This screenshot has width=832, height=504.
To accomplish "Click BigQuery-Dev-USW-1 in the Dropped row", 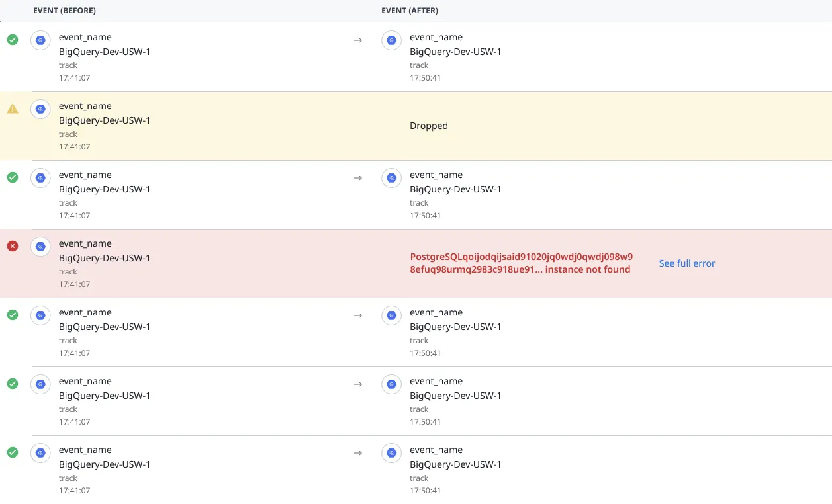I will pos(105,120).
